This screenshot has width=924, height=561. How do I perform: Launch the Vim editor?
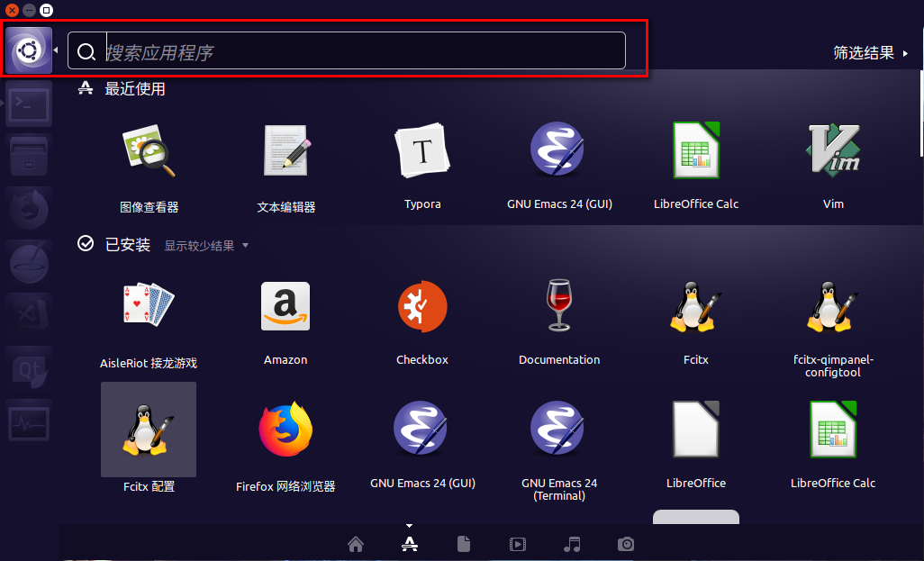point(833,149)
